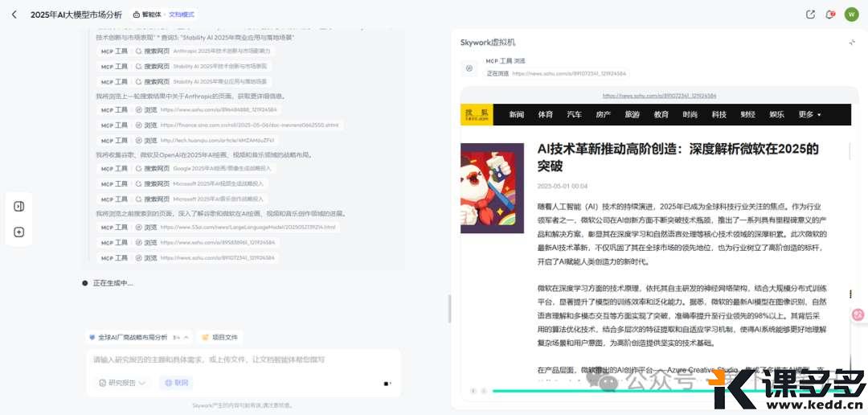Open 科技 in Sohu navigation

pos(719,115)
